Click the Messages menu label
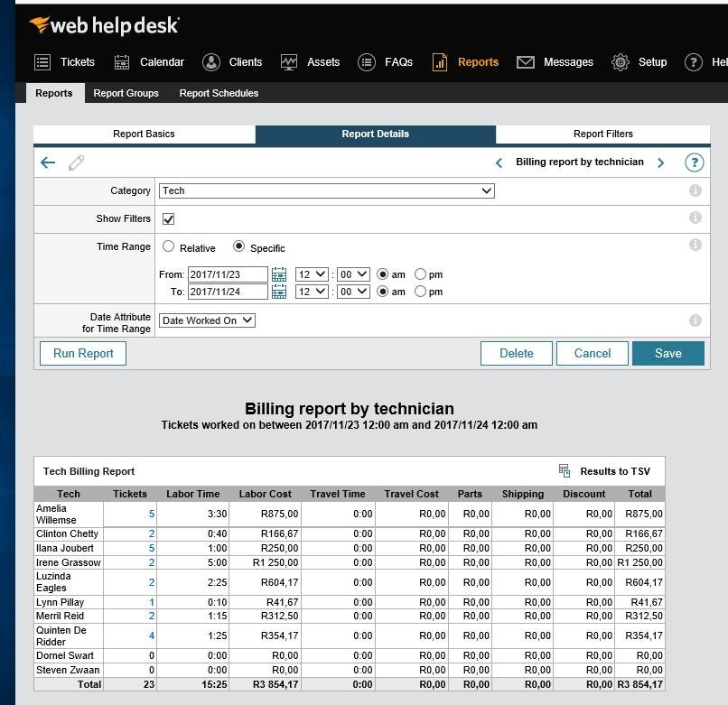The height and width of the screenshot is (705, 728). (x=568, y=62)
